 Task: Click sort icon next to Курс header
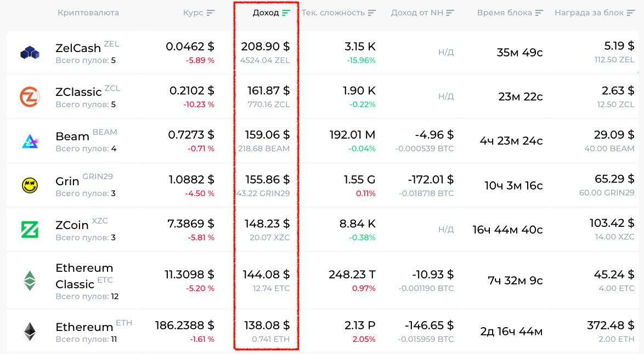pyautogui.click(x=210, y=13)
